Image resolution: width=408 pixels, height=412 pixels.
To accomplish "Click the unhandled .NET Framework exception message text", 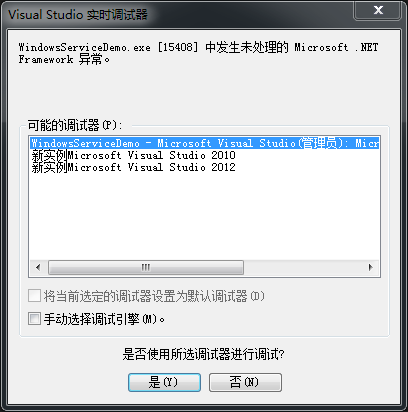I will tap(198, 53).
